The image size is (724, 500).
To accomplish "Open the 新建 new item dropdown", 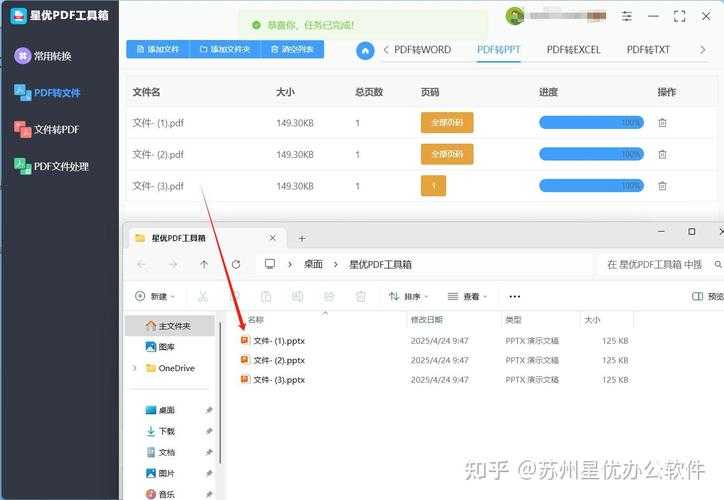I will (155, 297).
